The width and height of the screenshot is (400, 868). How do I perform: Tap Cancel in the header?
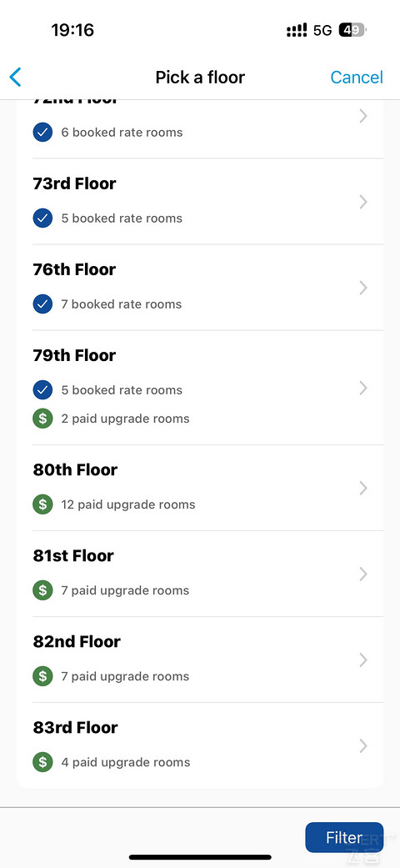click(357, 77)
